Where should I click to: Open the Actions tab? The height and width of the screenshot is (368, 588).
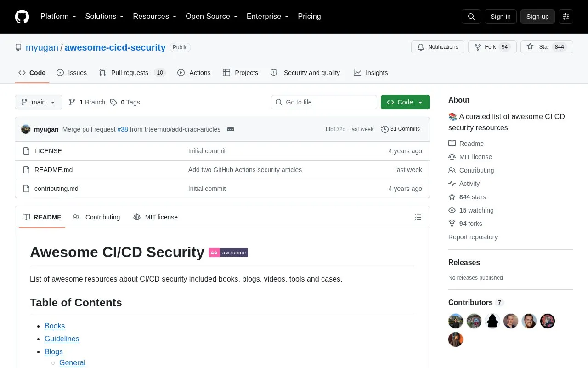pyautogui.click(x=194, y=73)
